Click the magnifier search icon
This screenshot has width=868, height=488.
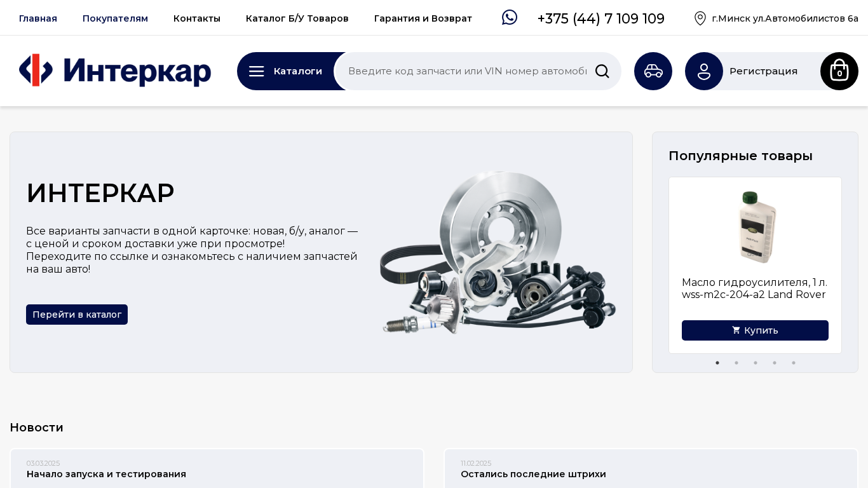point(602,71)
